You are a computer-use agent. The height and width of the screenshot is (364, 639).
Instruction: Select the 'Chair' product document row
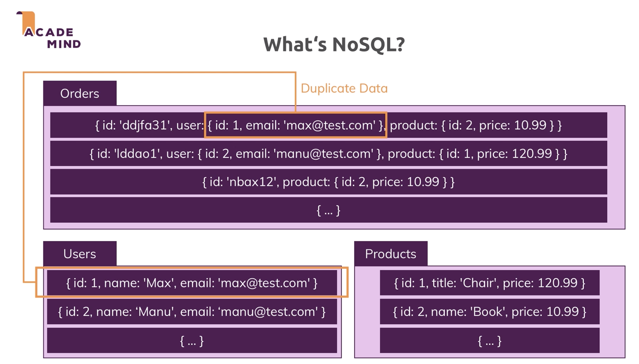click(x=489, y=283)
